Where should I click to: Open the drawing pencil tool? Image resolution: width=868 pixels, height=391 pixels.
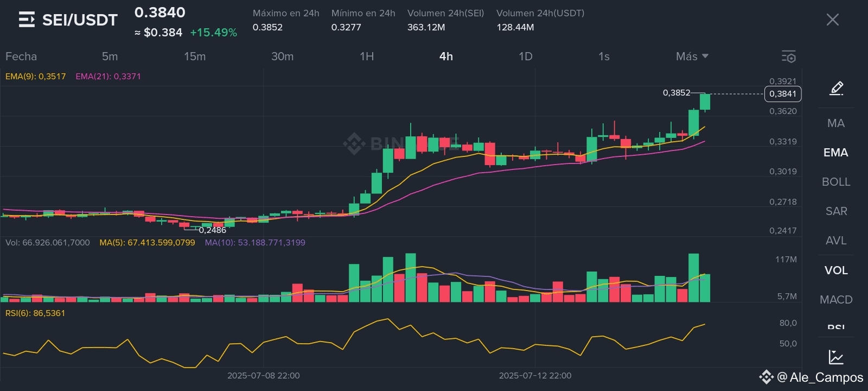click(837, 88)
